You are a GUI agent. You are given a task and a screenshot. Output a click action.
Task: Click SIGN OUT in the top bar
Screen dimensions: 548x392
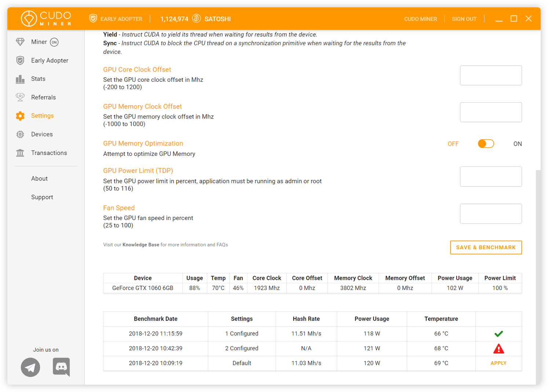coord(464,19)
